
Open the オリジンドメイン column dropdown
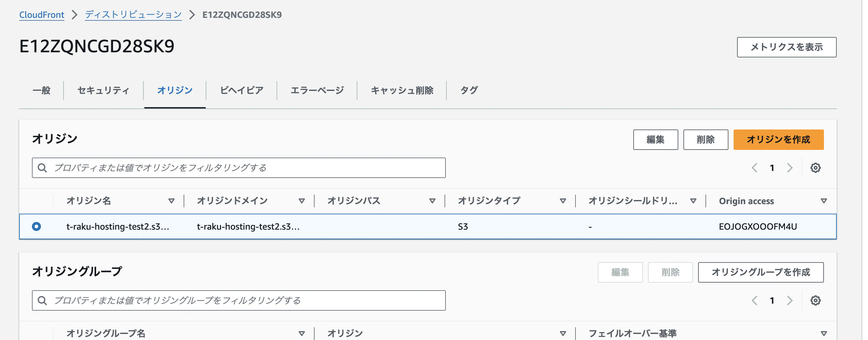point(301,201)
